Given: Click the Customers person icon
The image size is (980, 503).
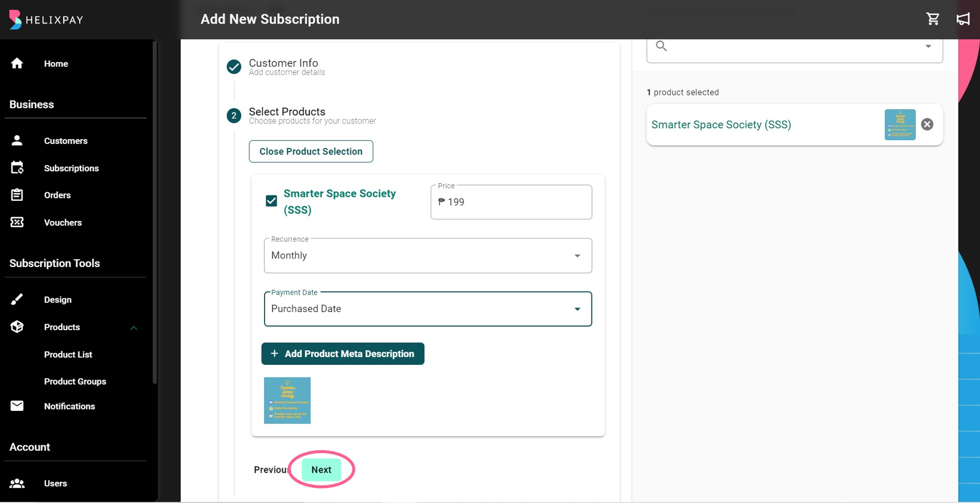Looking at the screenshot, I should click(x=17, y=141).
